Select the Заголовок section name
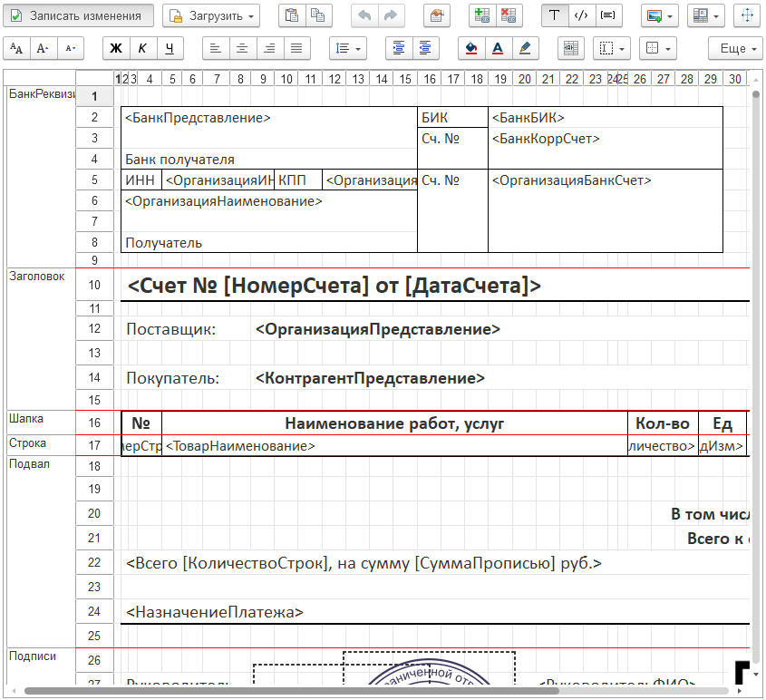 coord(36,277)
